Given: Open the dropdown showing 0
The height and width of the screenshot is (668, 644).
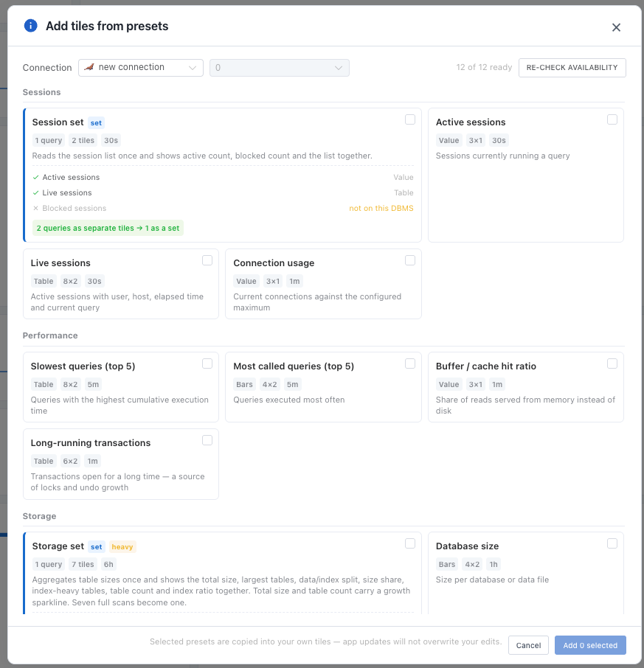Looking at the screenshot, I should click(x=280, y=68).
